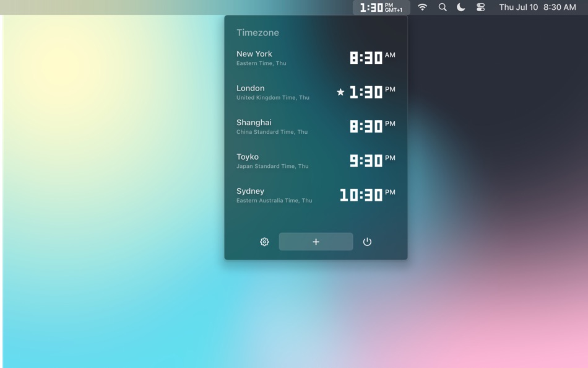Click the Wi-Fi icon in the menu bar
This screenshot has height=368, width=588.
tap(422, 7)
